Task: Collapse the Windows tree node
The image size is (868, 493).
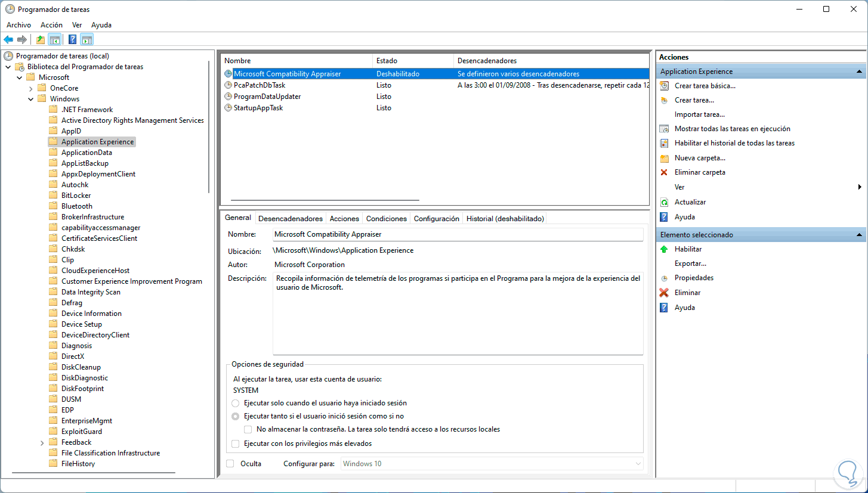Action: click(x=31, y=99)
